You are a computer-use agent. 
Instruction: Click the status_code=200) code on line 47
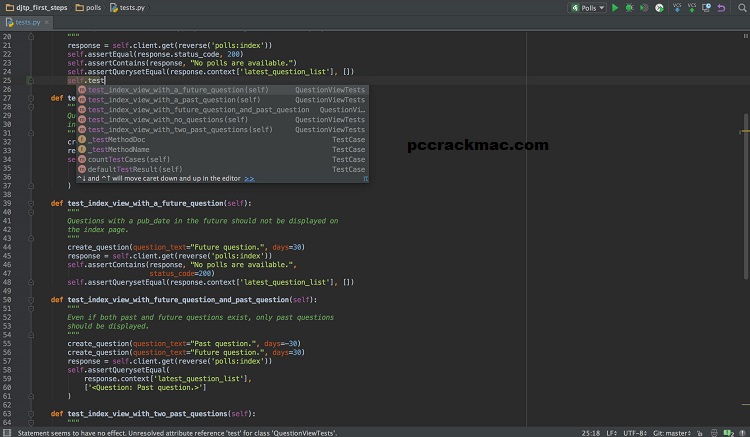pos(182,273)
